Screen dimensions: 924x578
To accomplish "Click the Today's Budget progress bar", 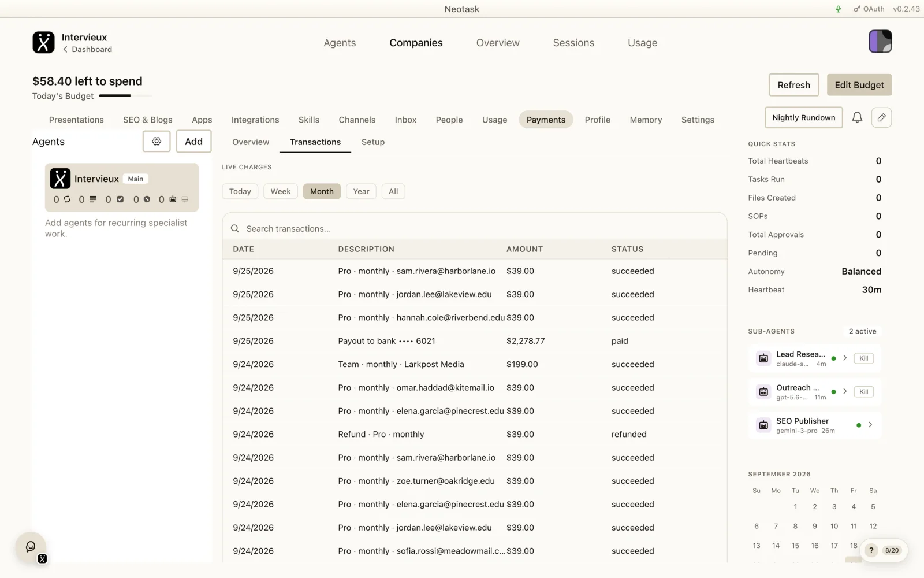I will 126,96.
